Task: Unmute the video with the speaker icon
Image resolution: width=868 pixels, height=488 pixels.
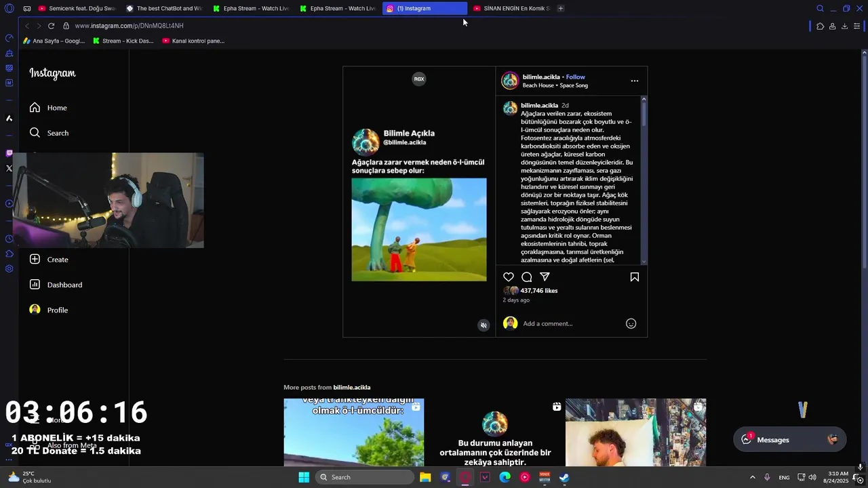Action: tap(484, 325)
